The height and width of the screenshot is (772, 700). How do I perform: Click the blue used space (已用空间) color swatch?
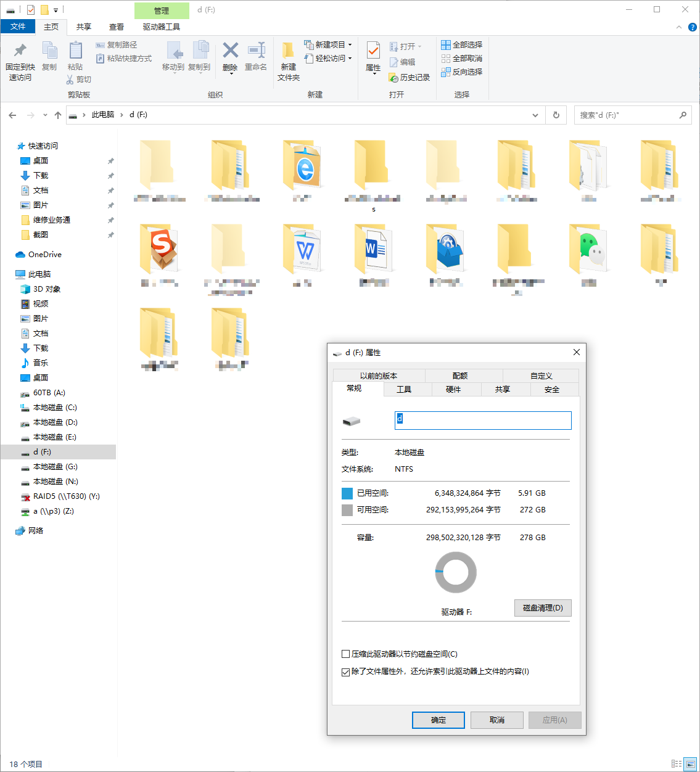pyautogui.click(x=347, y=493)
